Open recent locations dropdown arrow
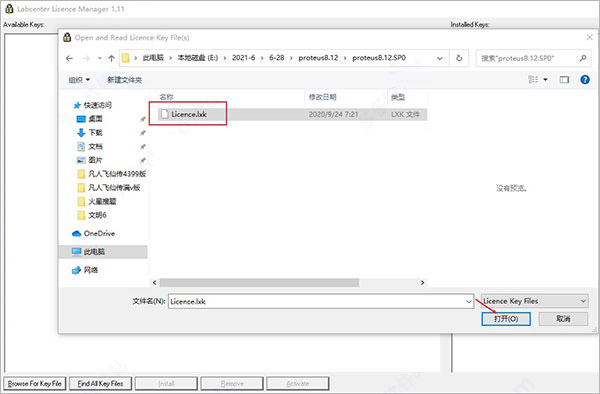Image resolution: width=600 pixels, height=394 pixels. coord(99,58)
